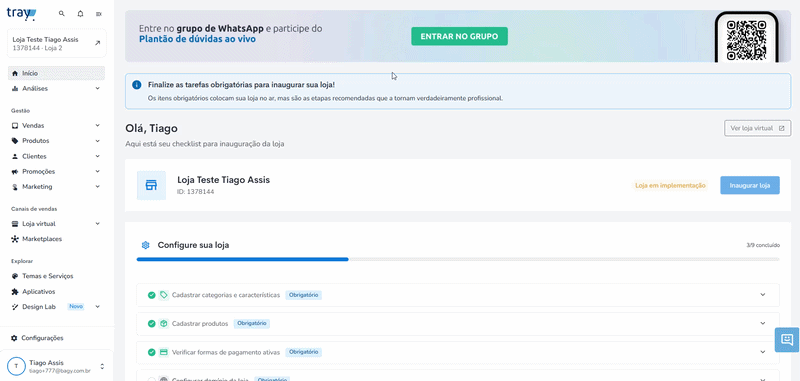800x381 pixels.
Task: Collapse the sidebar menu icon
Action: (98, 14)
